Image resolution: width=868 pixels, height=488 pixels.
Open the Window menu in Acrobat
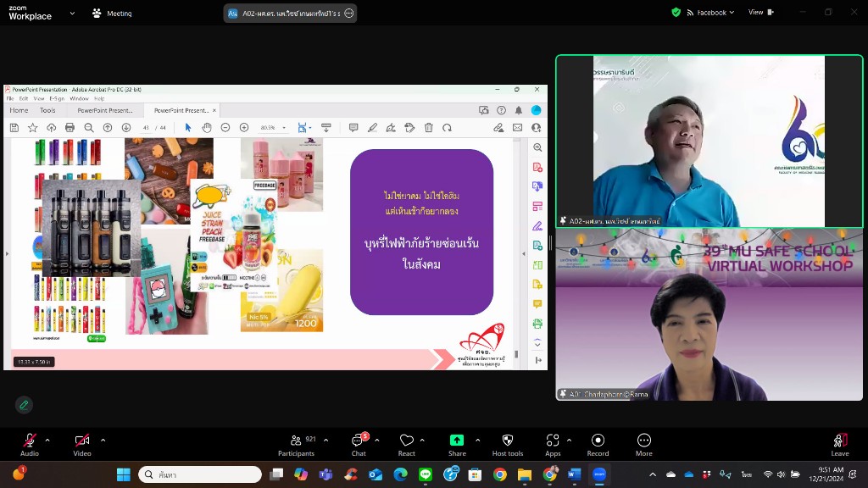point(79,99)
